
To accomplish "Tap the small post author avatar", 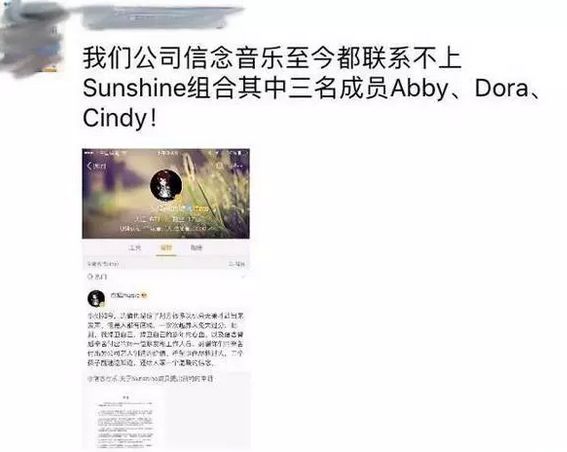I will click(96, 299).
